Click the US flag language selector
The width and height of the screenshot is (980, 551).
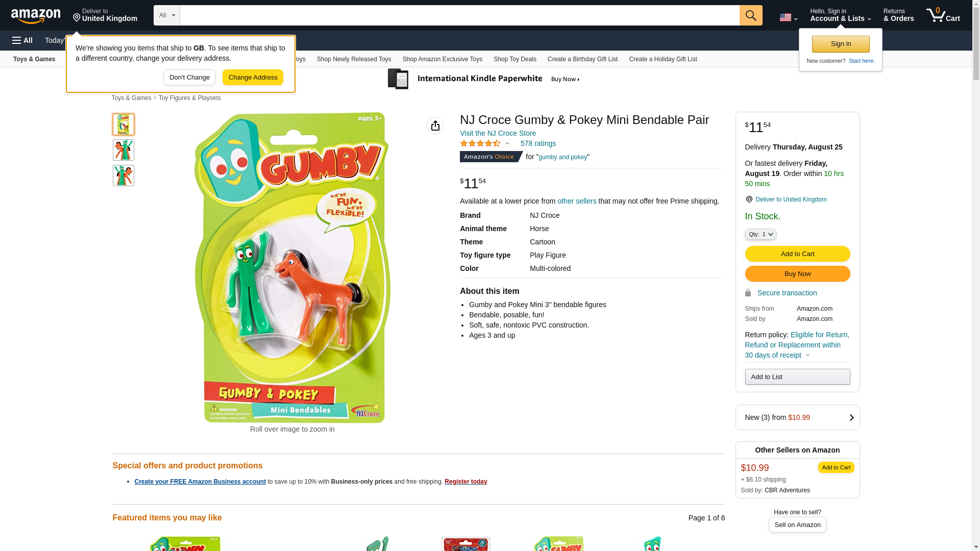coord(788,17)
